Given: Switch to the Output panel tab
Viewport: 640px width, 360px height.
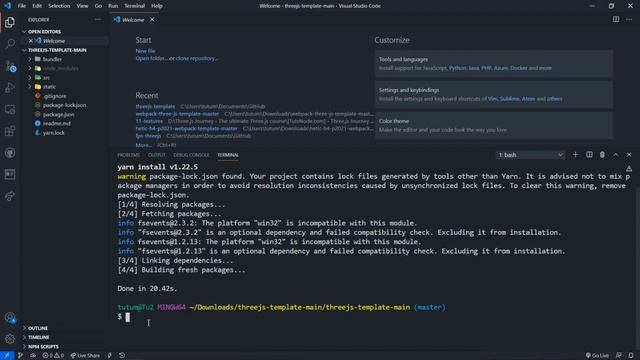Looking at the screenshot, I should pos(156,155).
